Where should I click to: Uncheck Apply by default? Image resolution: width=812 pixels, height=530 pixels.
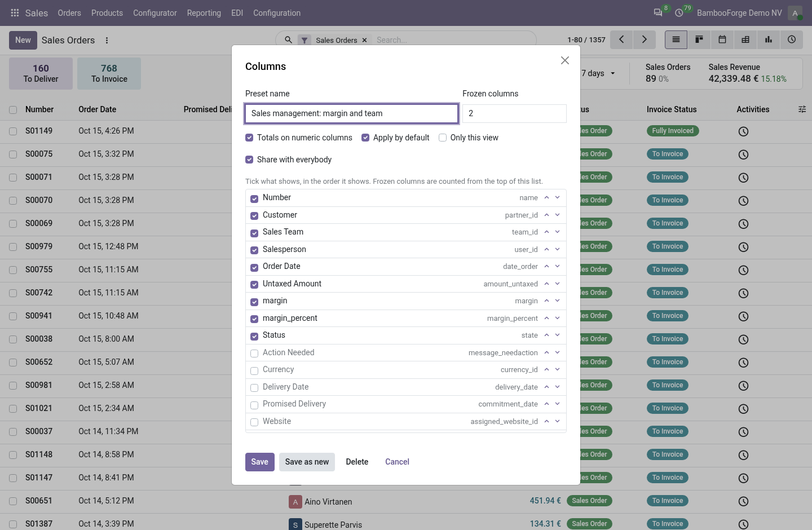click(365, 138)
